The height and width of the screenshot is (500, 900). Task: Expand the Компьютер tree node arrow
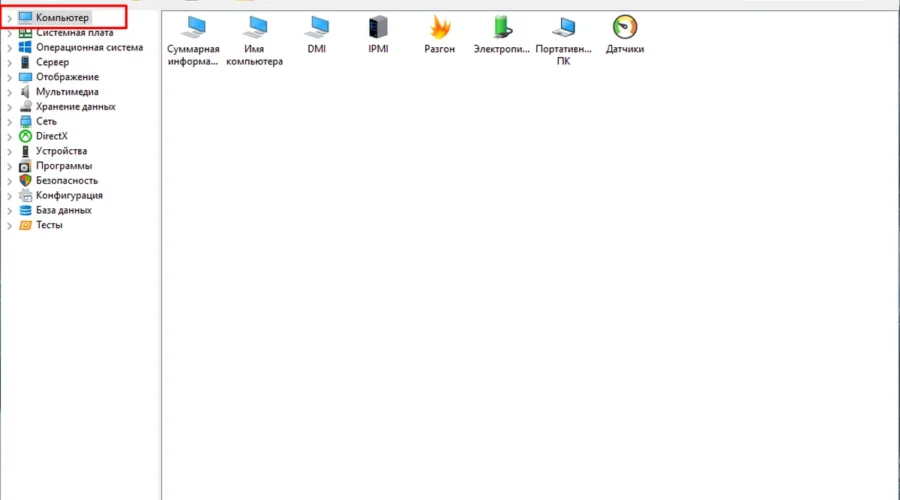(x=9, y=18)
